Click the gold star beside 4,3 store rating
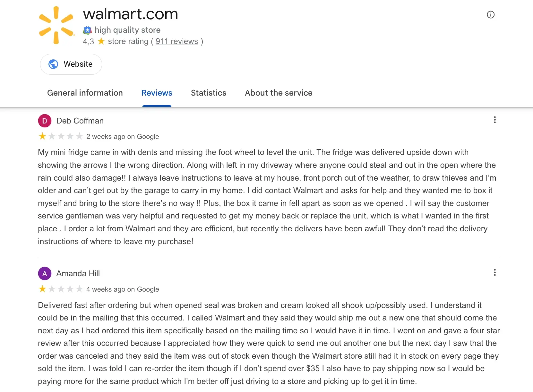Screen dimensions: 533x392 (x=101, y=41)
